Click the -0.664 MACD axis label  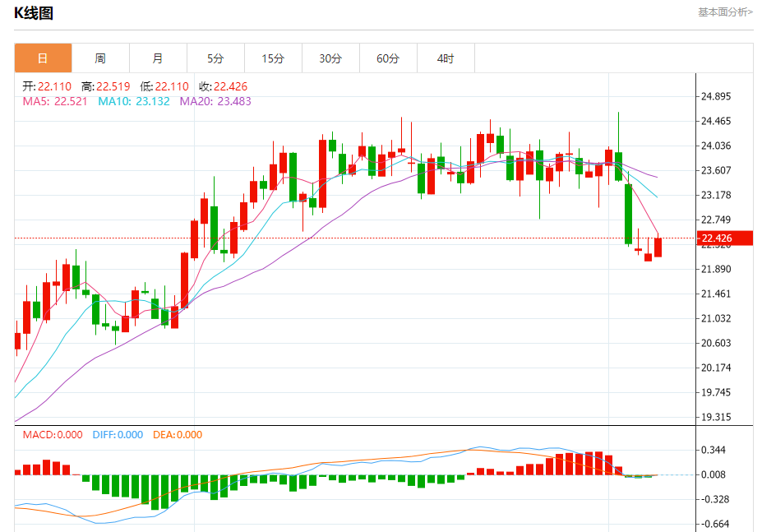(x=715, y=525)
